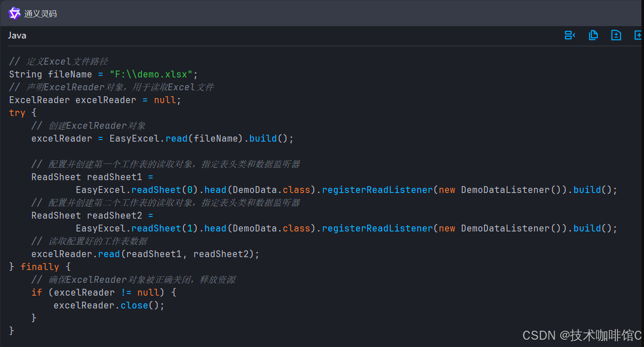Click 'readSheet(1)' method call
644x347 pixels.
click(164, 228)
